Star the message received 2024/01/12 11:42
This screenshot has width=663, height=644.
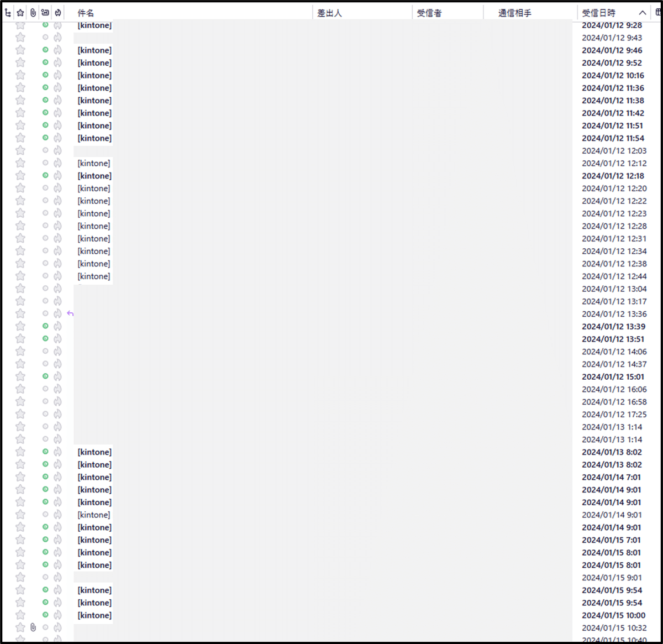[20, 113]
